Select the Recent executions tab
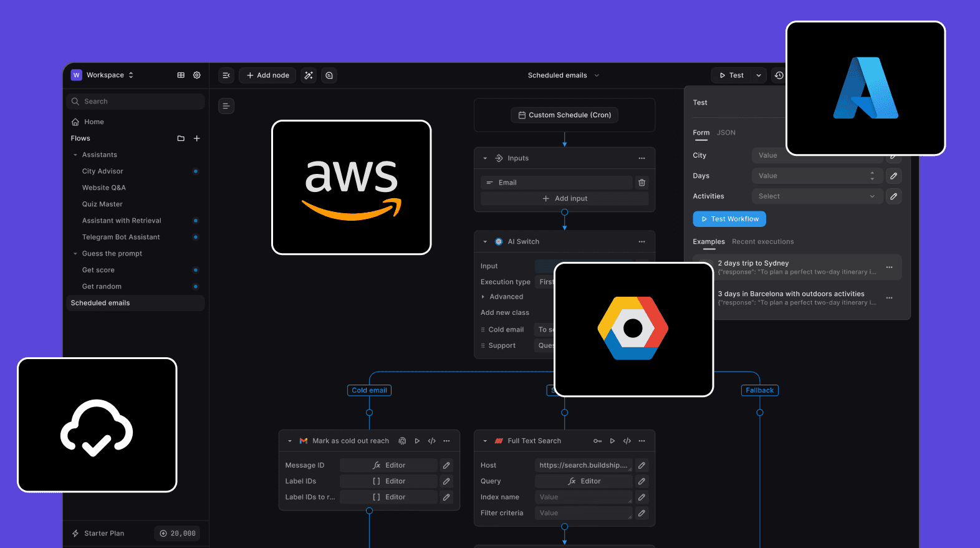Image resolution: width=980 pixels, height=548 pixels. pyautogui.click(x=763, y=242)
